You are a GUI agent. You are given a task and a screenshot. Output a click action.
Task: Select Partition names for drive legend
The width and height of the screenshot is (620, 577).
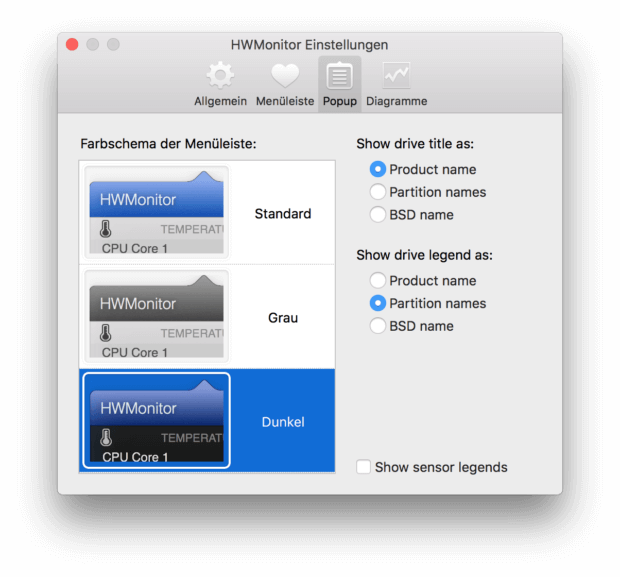(x=378, y=303)
